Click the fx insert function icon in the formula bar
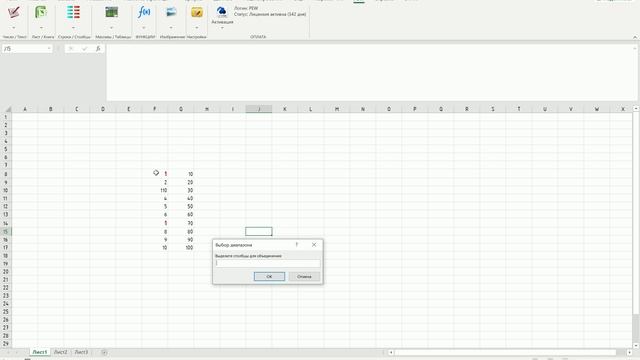 (98, 49)
